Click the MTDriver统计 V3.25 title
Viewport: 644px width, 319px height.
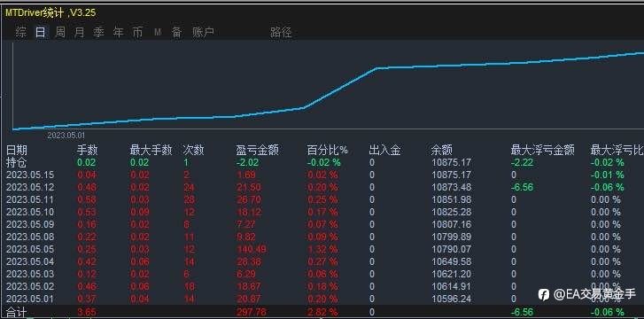(x=50, y=12)
